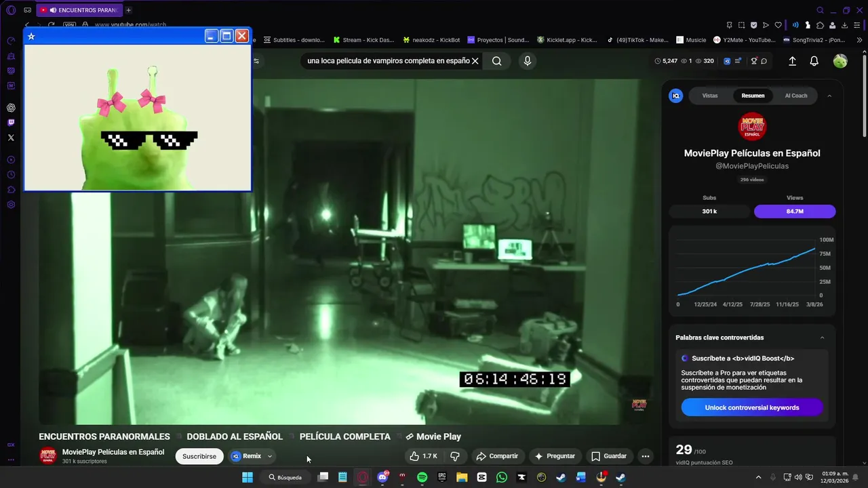Open the Subtitles - download bookmark
Screen dimensions: 868x488
[x=294, y=40]
